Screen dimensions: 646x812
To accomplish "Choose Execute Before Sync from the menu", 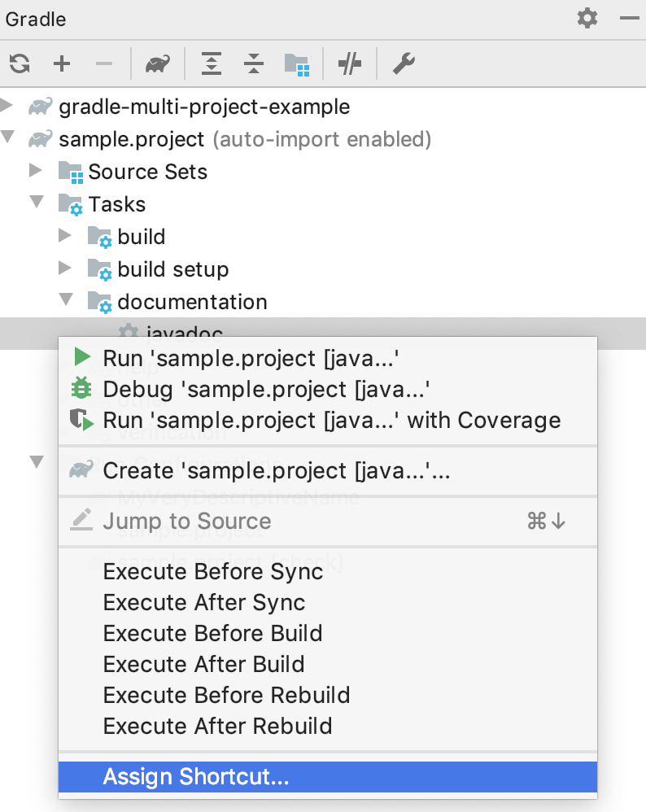I will (x=212, y=571).
